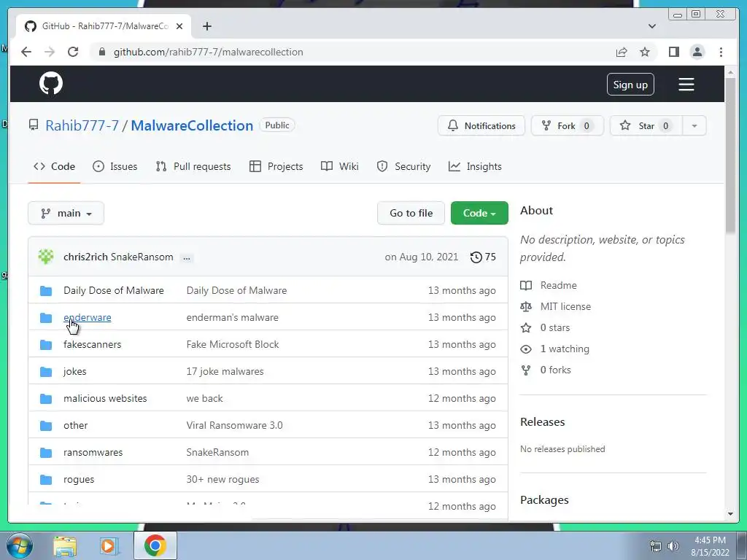Image resolution: width=747 pixels, height=560 pixels.
Task: Click the share page icon in address bar
Action: coord(622,52)
